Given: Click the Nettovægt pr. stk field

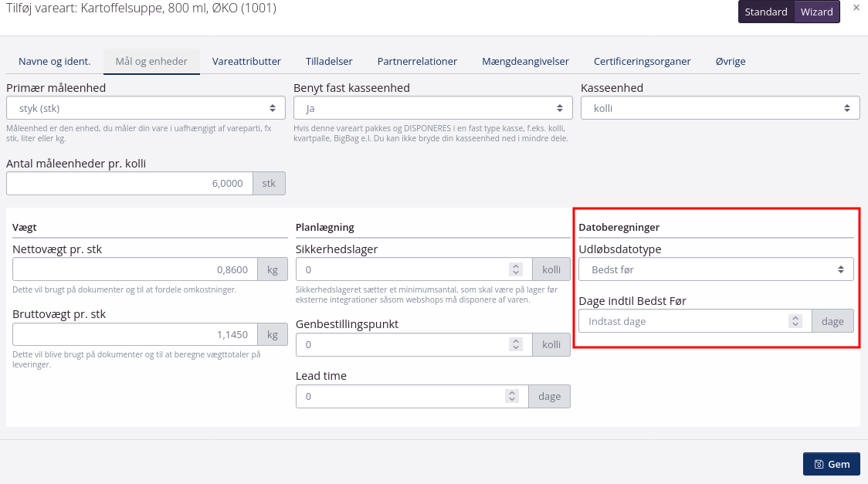Looking at the screenshot, I should 134,269.
